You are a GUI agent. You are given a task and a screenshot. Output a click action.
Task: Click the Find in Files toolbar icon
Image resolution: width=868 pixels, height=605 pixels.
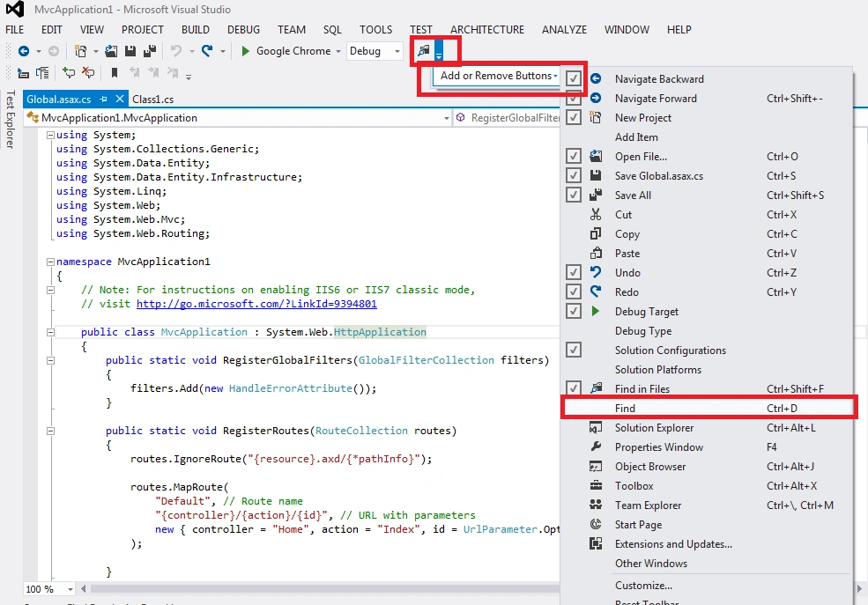424,51
